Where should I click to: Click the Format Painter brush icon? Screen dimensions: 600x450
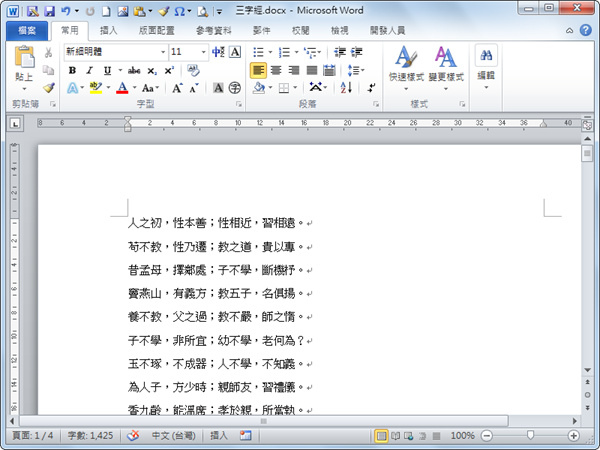point(49,88)
